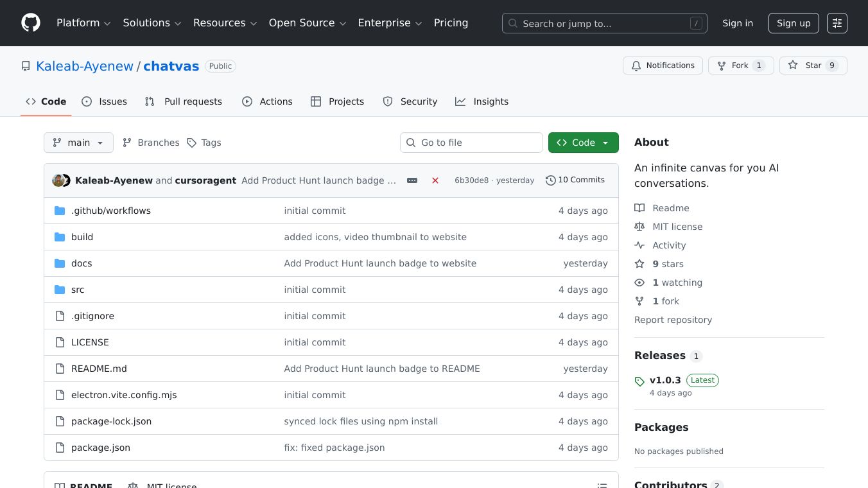Open the appearance settings icon in header
Screen dimensions: 868x488
837,23
